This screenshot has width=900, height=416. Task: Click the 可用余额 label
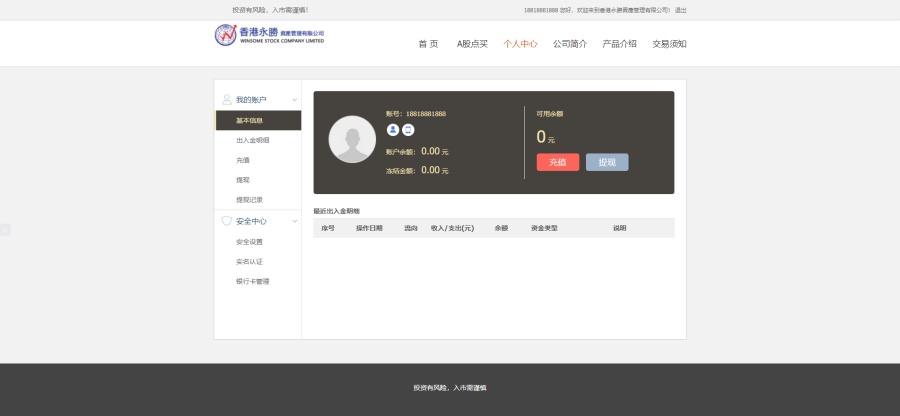tap(550, 114)
